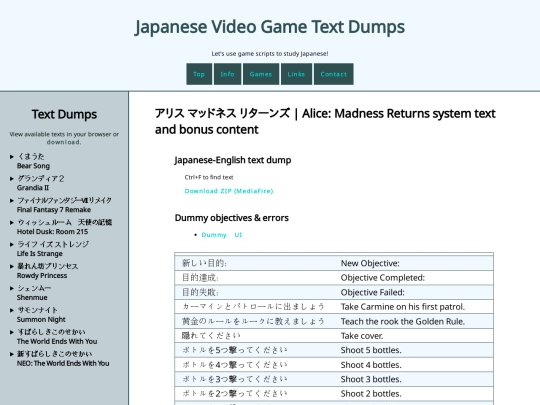Select NEO: The World Ends With You label

pos(63,363)
